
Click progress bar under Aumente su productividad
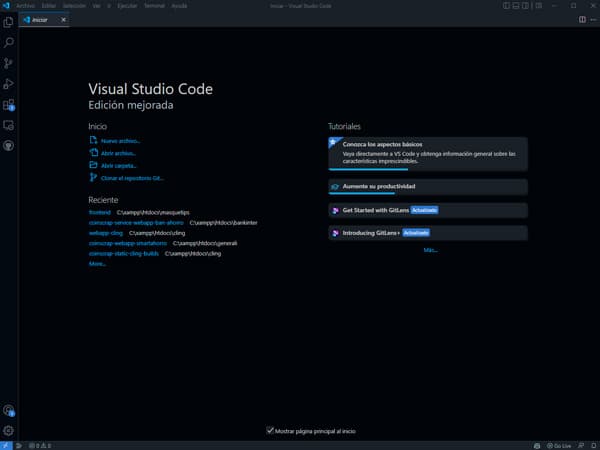[x=362, y=193]
